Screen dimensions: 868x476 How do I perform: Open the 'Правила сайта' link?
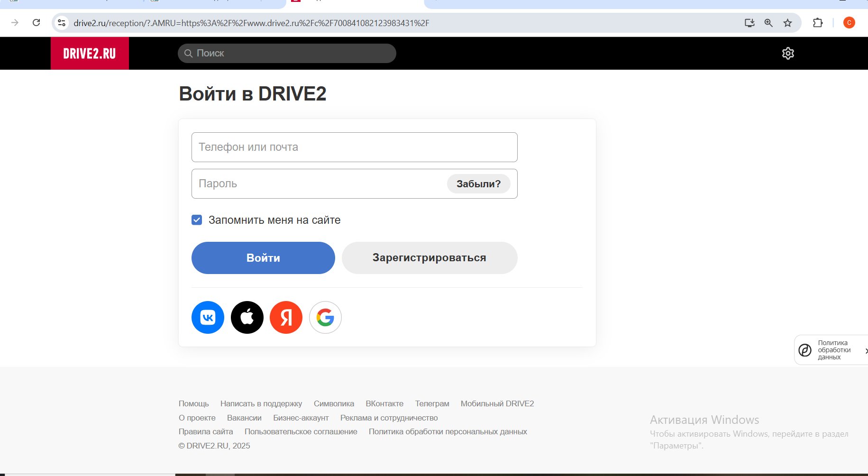[x=206, y=431]
